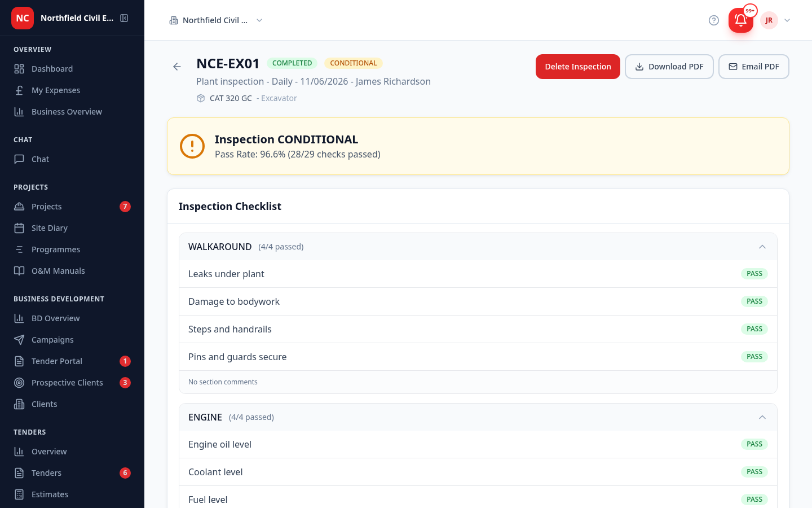Click the JR user avatar
Image resolution: width=812 pixels, height=508 pixels.
tap(769, 20)
